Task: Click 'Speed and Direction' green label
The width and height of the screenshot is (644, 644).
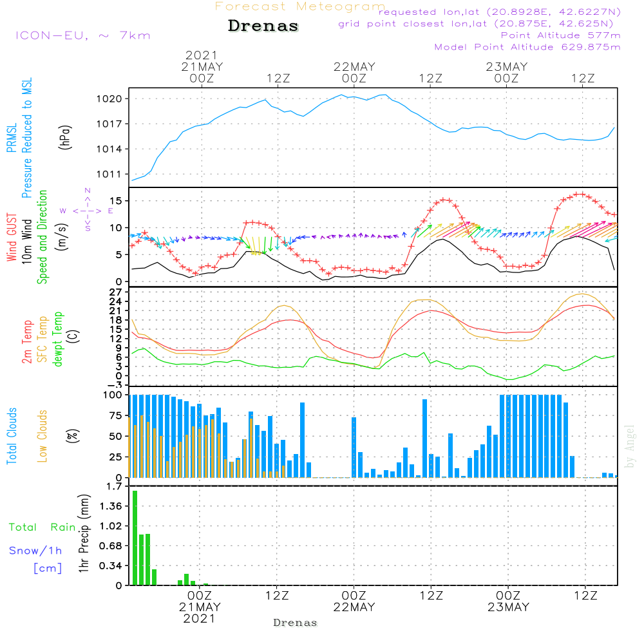Action: coord(43,237)
